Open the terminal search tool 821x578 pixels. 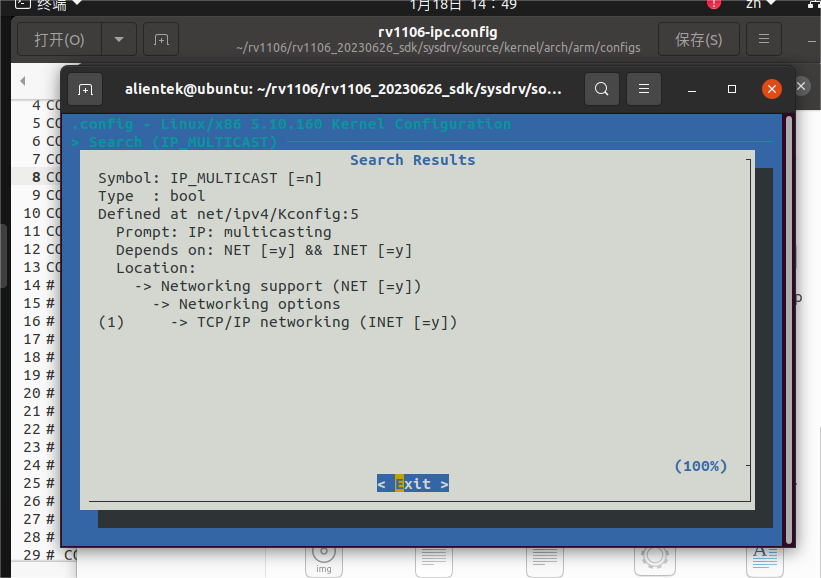point(601,89)
